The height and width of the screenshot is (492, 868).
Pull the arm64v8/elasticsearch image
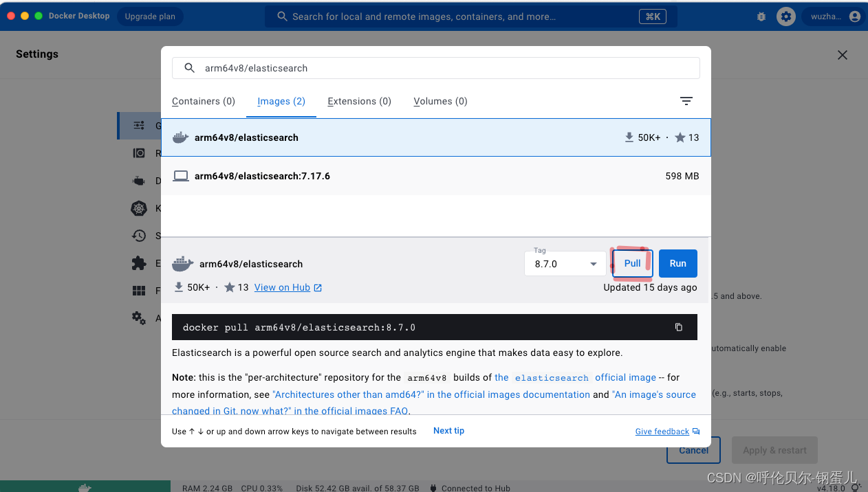[x=632, y=263]
